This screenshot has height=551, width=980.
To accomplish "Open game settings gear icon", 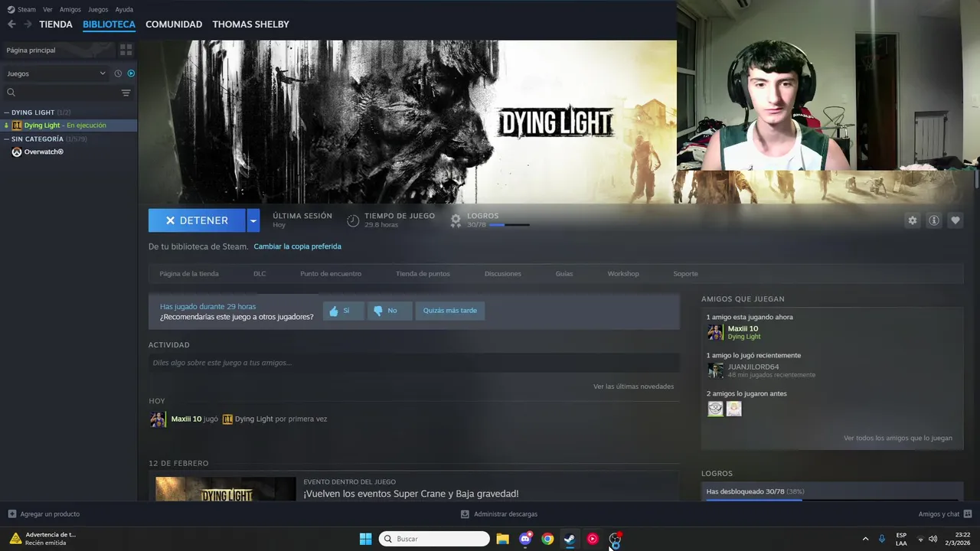I will [x=912, y=220].
